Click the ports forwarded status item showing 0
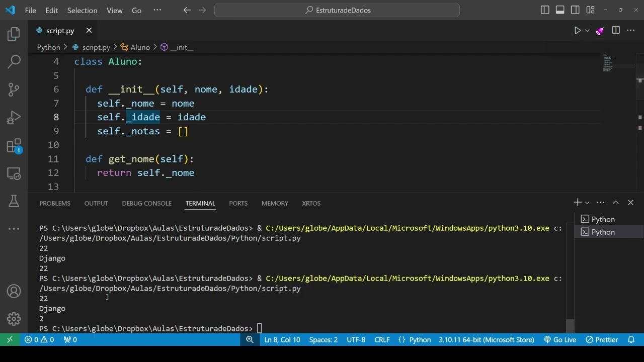The width and height of the screenshot is (644, 362). coord(70,340)
